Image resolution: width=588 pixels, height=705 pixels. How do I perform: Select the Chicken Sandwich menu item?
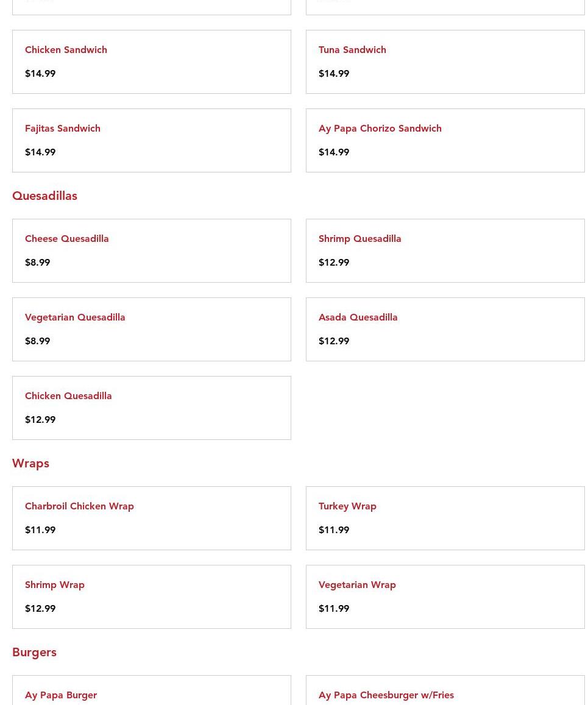point(152,62)
